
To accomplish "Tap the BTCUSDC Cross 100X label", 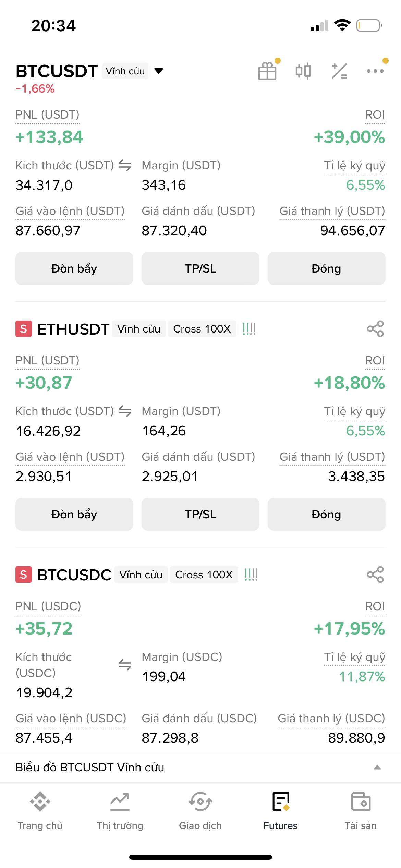I will (x=204, y=575).
